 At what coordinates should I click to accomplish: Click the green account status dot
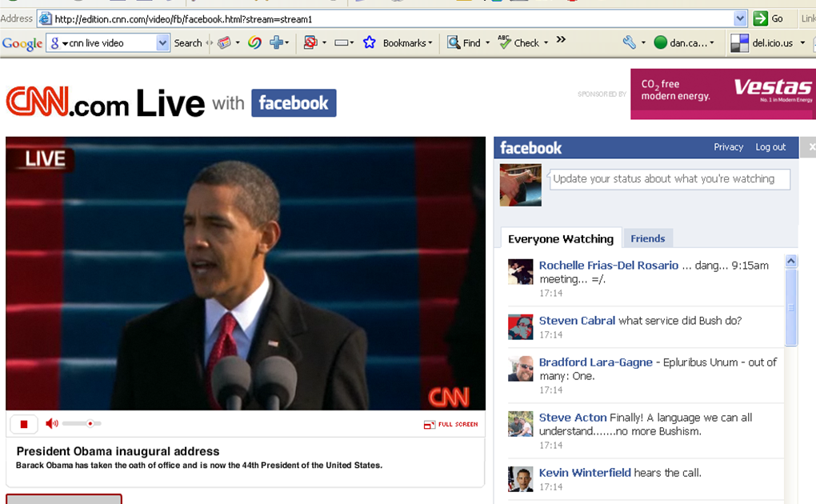coord(660,42)
